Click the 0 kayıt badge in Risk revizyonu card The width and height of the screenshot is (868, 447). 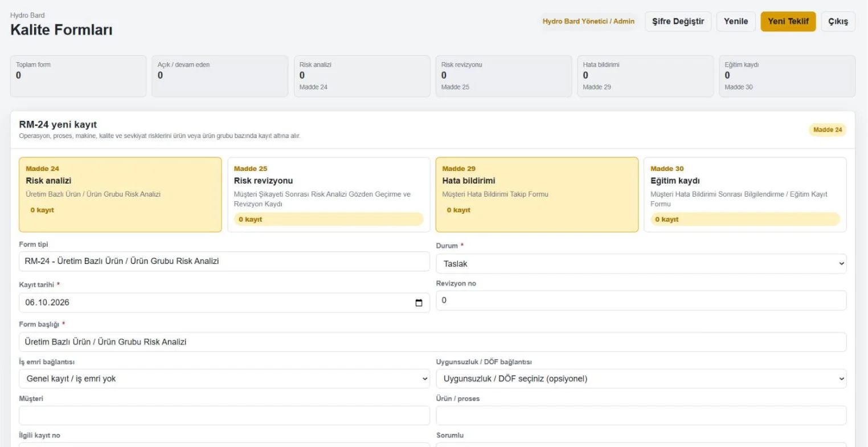[x=329, y=220]
